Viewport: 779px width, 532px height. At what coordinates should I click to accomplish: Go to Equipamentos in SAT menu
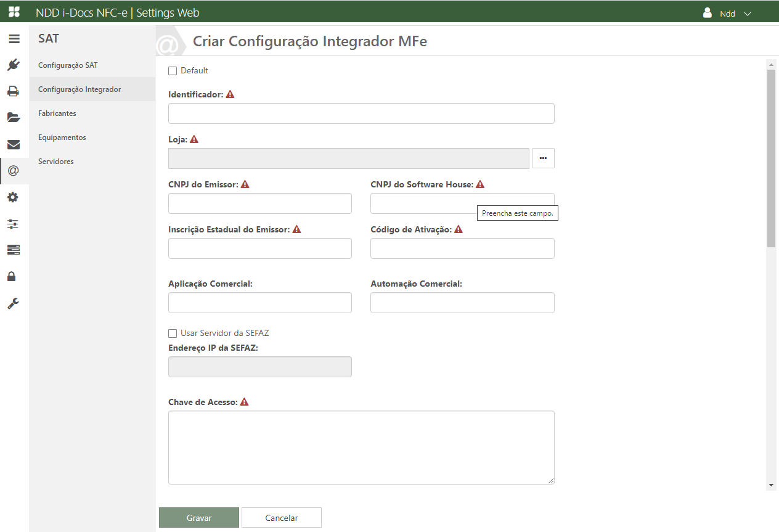[x=62, y=137]
